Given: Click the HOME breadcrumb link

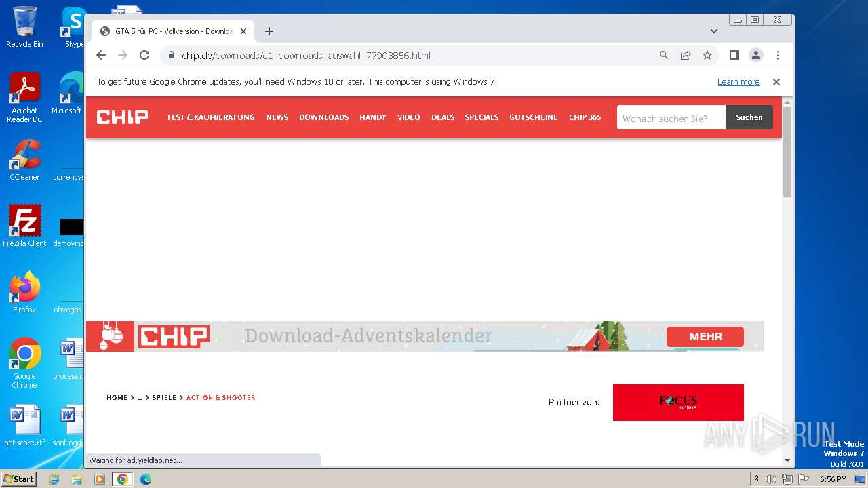Looking at the screenshot, I should [x=117, y=398].
